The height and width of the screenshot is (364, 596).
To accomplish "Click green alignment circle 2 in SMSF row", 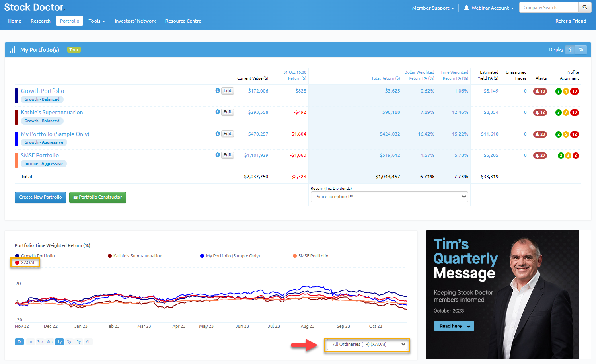I will pos(561,156).
